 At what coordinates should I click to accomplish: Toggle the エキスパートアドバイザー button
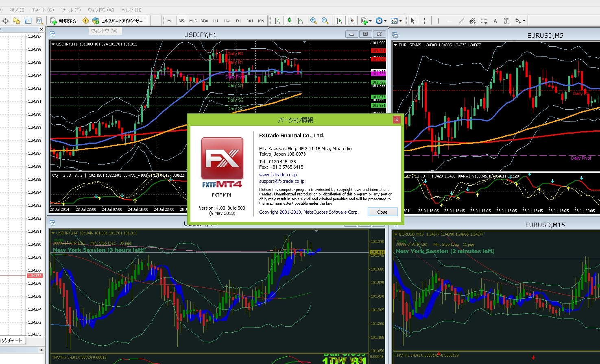(120, 21)
